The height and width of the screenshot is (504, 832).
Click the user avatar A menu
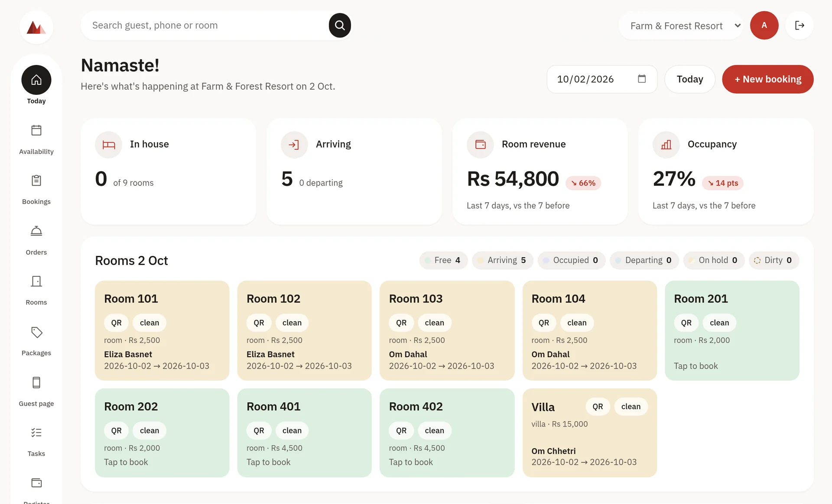coord(764,25)
